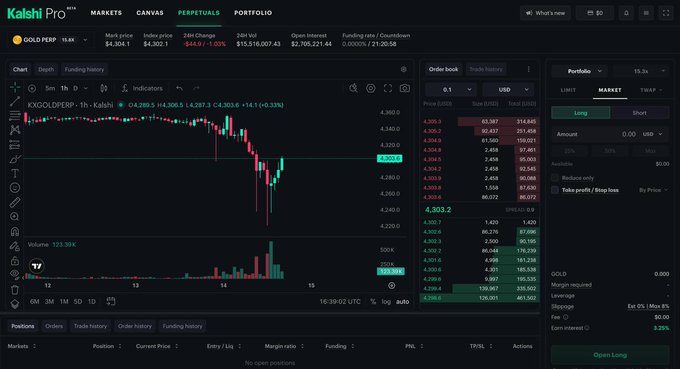
Task: Open the emoji icons tool
Action: pos(15,188)
